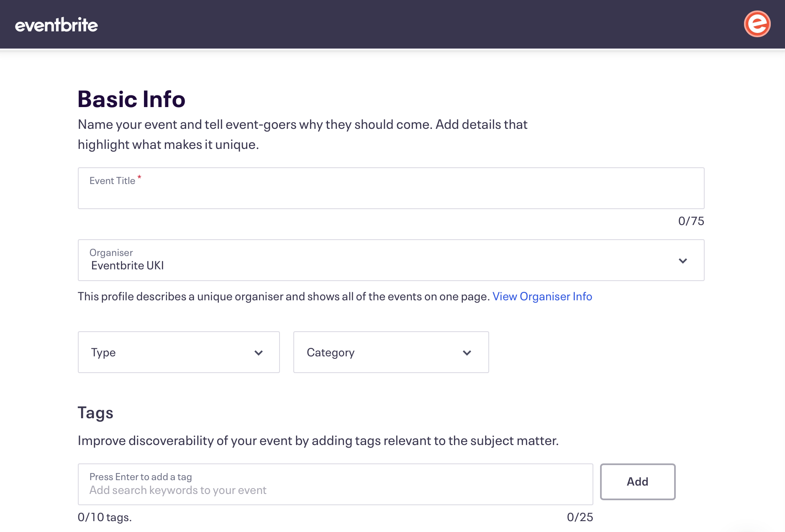The image size is (785, 532).
Task: Click the Type field chevron arrow
Action: tap(259, 352)
